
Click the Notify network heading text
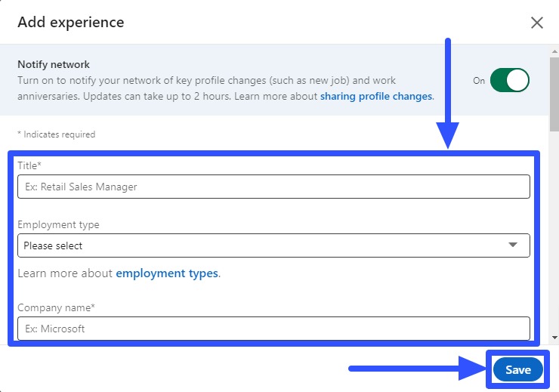[54, 65]
